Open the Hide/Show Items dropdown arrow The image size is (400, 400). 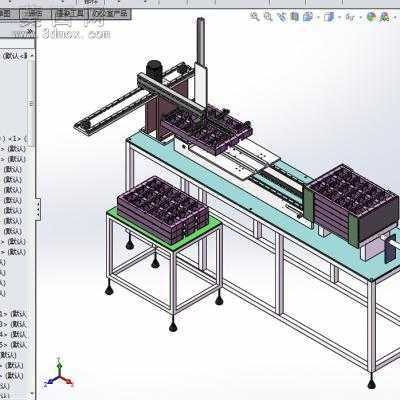(x=361, y=17)
